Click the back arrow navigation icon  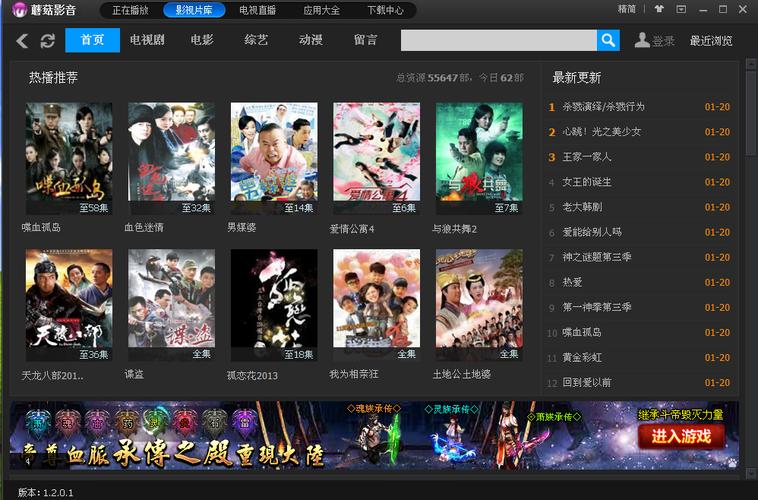pyautogui.click(x=22, y=41)
